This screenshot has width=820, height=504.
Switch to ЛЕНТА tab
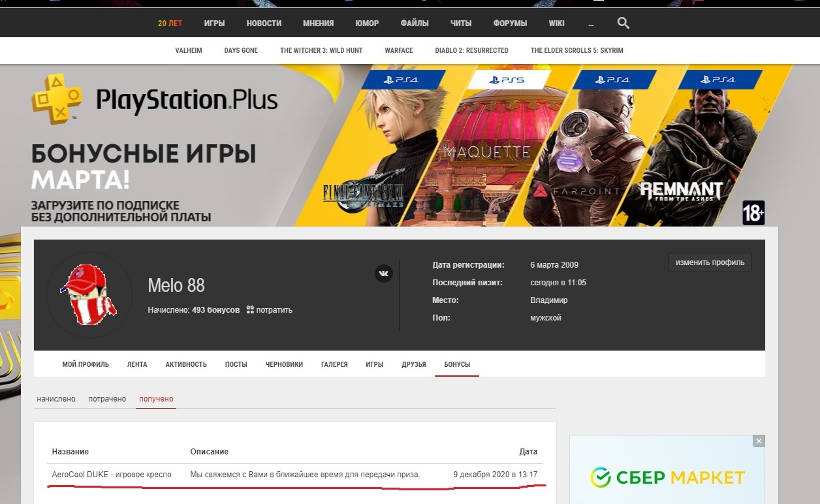[137, 364]
